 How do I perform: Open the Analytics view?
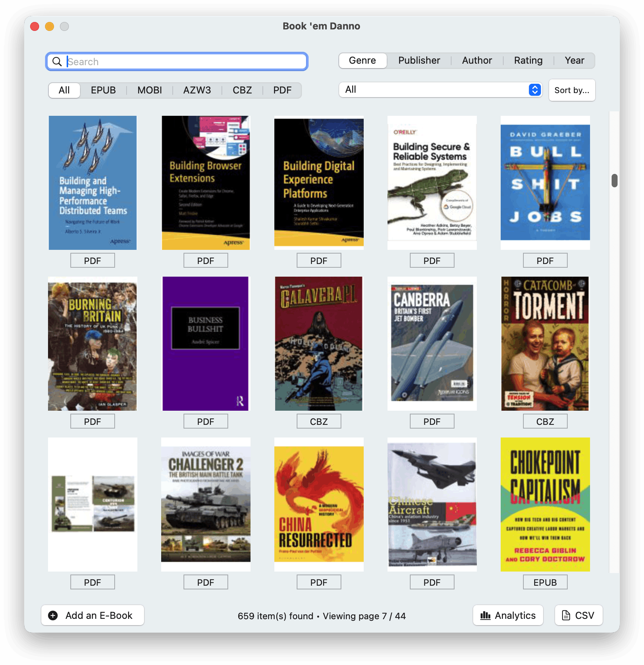point(508,615)
